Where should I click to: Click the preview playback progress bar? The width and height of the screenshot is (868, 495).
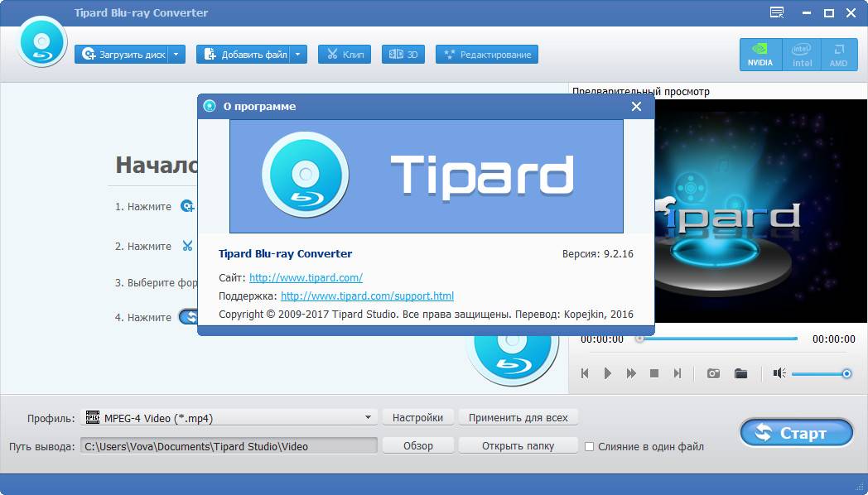tap(717, 339)
